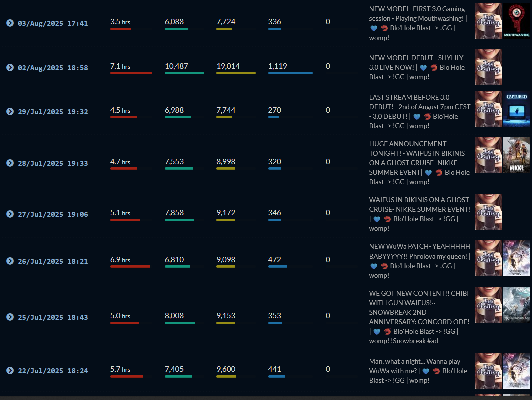Open title 'Man, what a night... Wanna play WuWa'

click(418, 371)
